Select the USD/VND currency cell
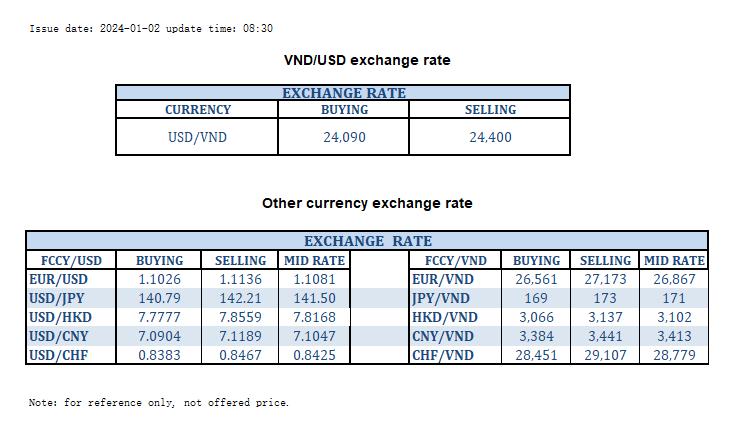The image size is (731, 431). 197,137
